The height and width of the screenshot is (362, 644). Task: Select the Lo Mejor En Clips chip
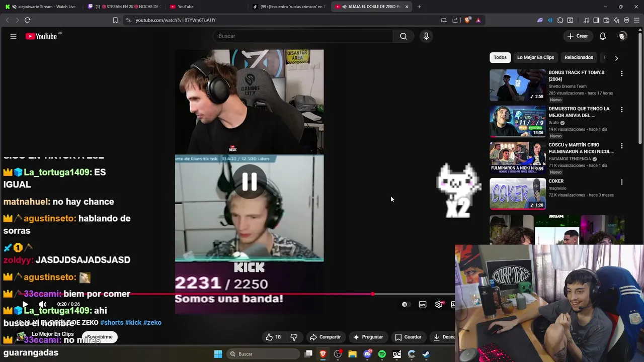535,57
